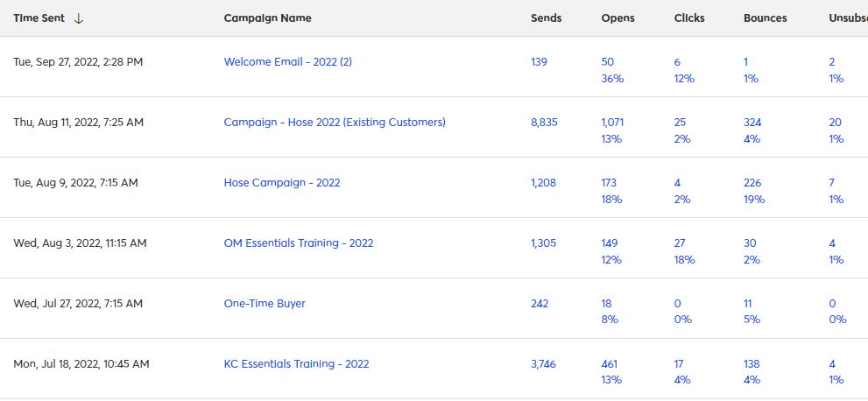Open One-Time Buyer campaign
The height and width of the screenshot is (401, 868).
click(x=265, y=303)
